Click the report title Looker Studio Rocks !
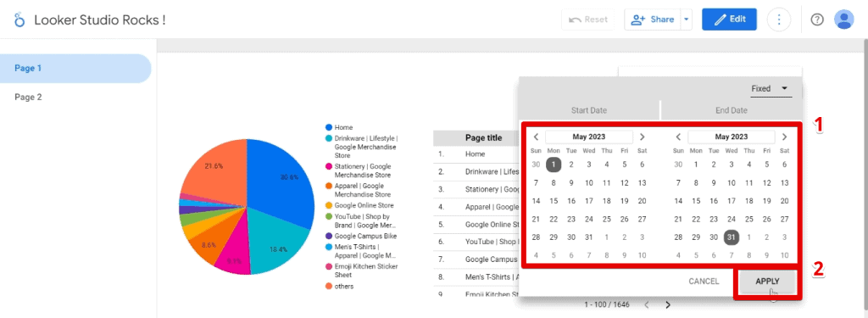Image resolution: width=868 pixels, height=318 pixels. pos(100,20)
